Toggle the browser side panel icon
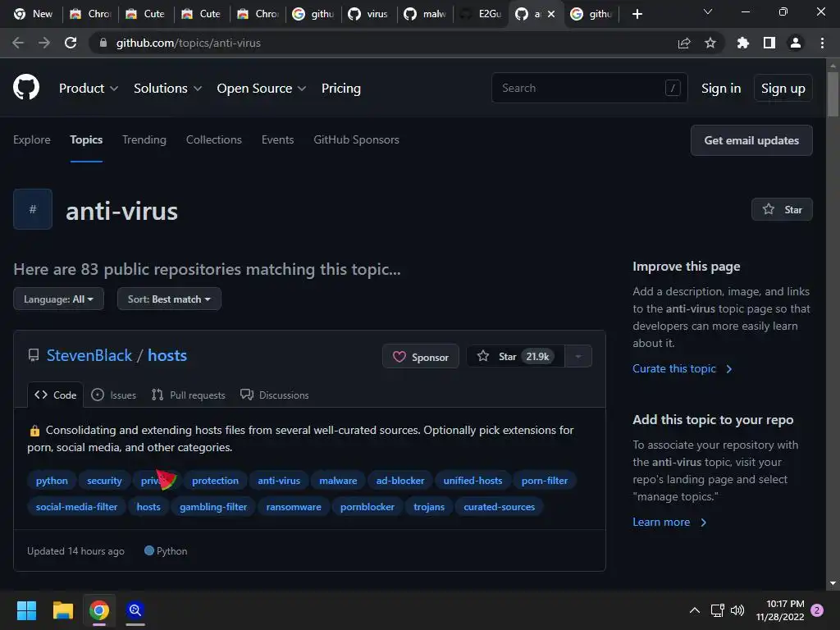Viewport: 840px width, 630px height. pos(769,43)
